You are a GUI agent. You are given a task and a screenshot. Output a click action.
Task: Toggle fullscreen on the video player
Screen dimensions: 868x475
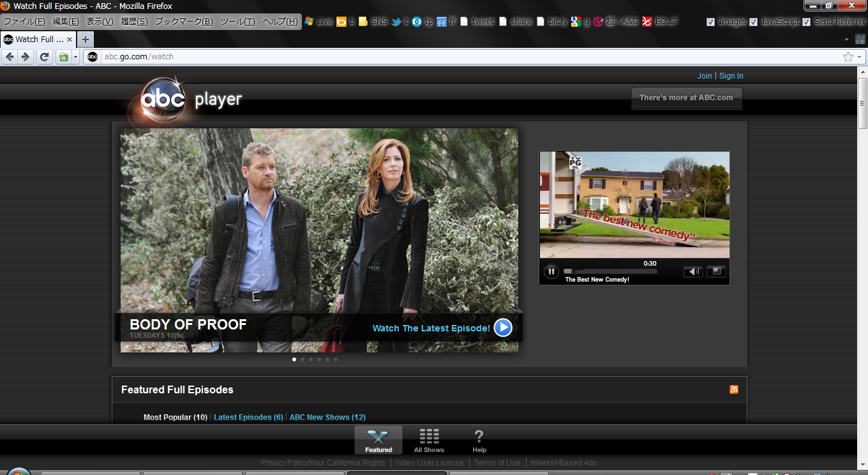pos(716,271)
